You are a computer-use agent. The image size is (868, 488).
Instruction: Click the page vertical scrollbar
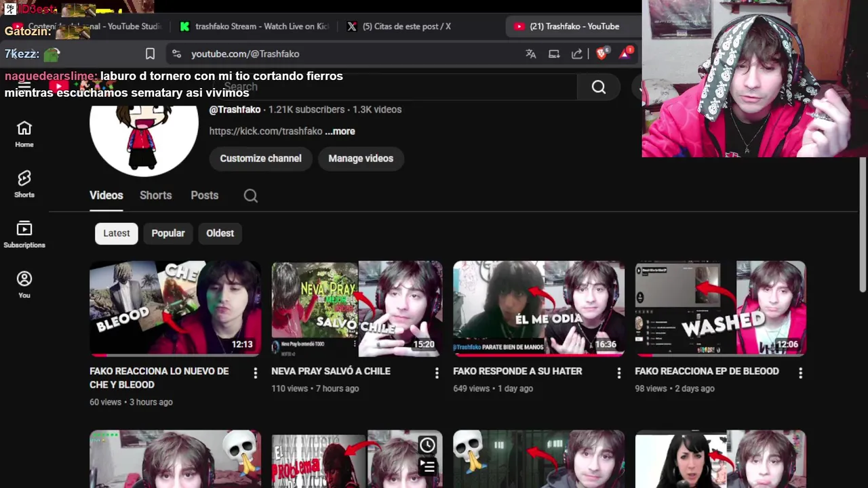(863, 224)
